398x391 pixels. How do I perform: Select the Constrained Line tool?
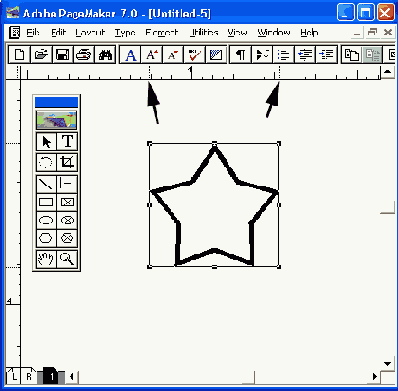point(67,184)
